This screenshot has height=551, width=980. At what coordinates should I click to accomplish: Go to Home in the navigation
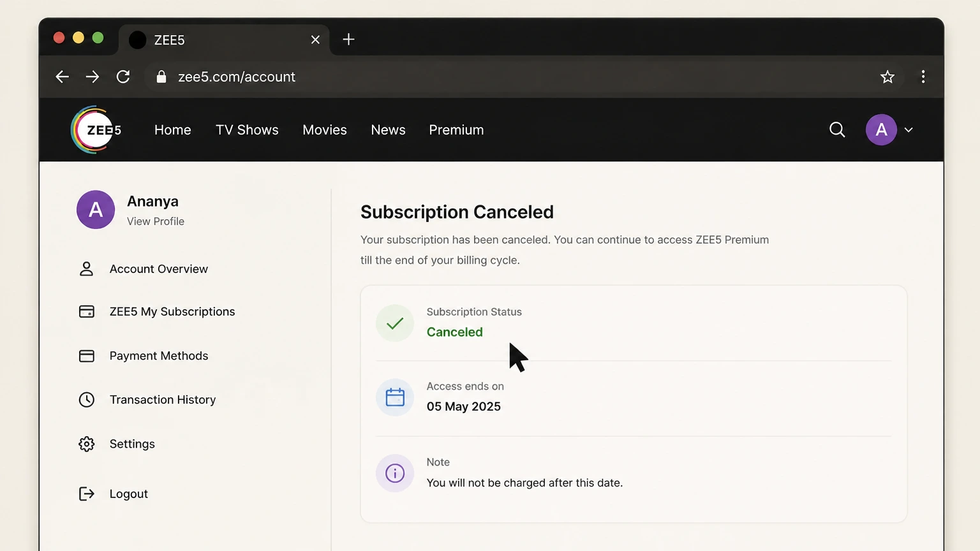tap(173, 129)
